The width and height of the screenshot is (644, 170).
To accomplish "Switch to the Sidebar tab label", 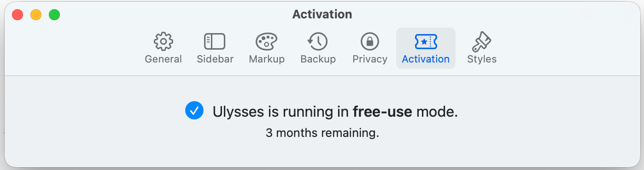I will pos(215,59).
